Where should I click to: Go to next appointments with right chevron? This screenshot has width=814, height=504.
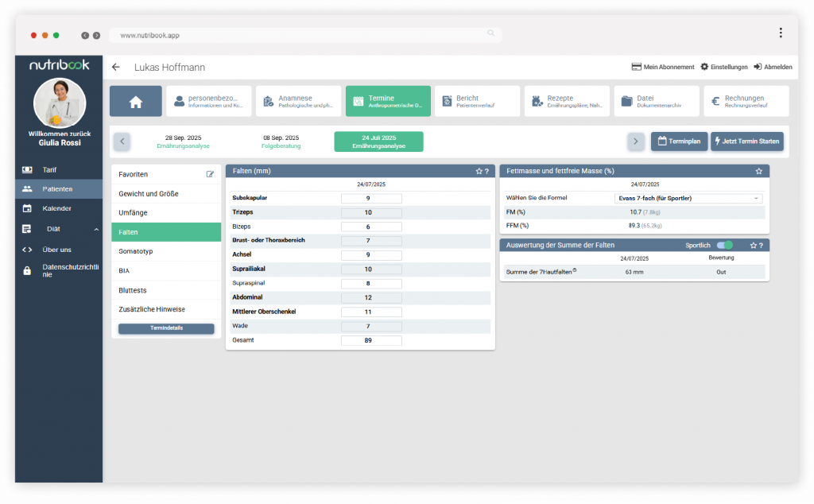click(635, 142)
